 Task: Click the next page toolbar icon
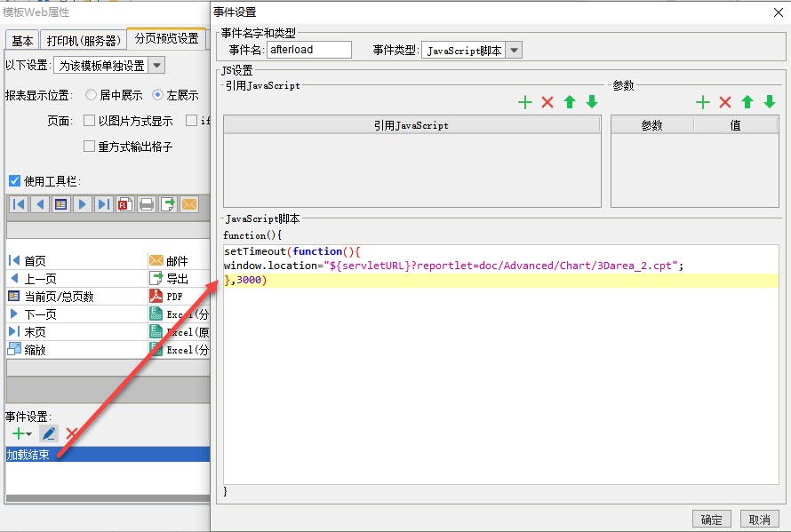coord(83,204)
